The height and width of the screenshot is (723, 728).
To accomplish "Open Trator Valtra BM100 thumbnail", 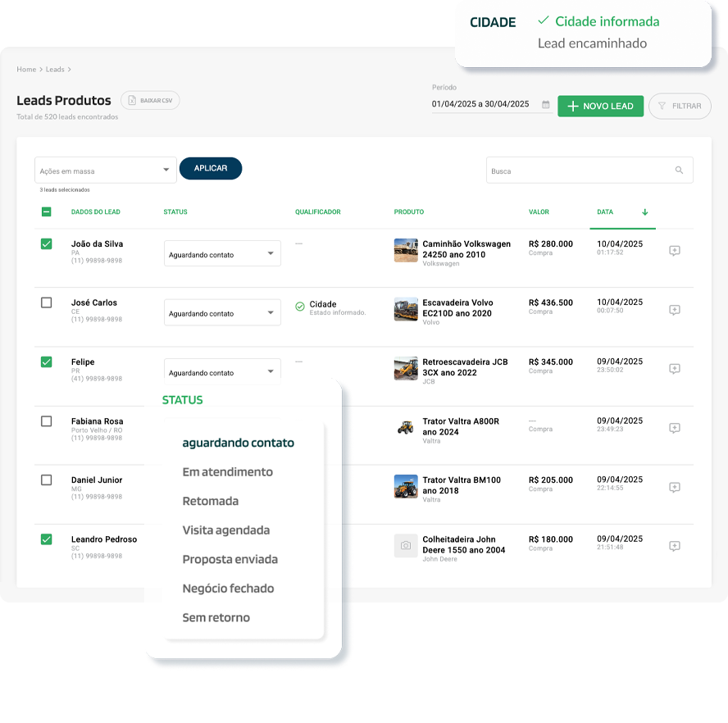I will pyautogui.click(x=406, y=486).
